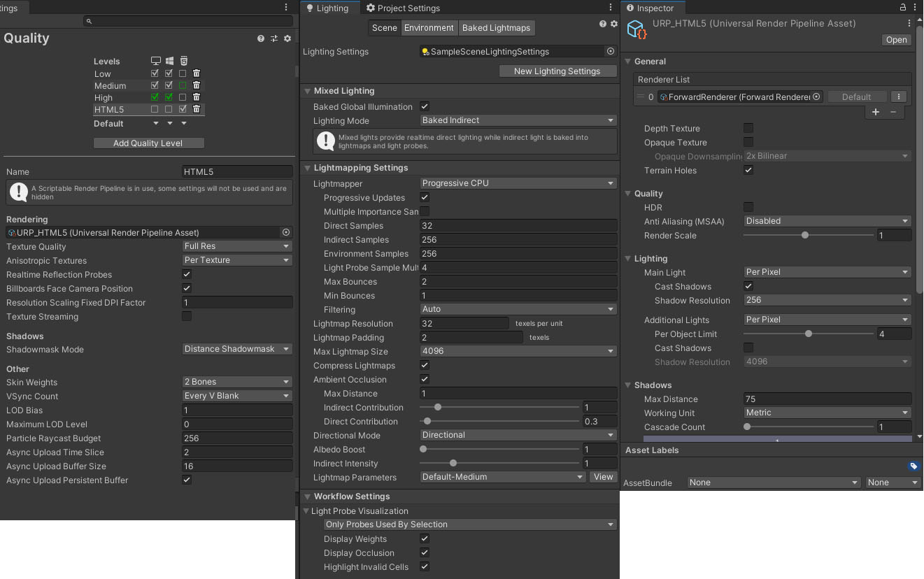924x579 pixels.
Task: Open the Quality panel settings gear icon
Action: (287, 39)
